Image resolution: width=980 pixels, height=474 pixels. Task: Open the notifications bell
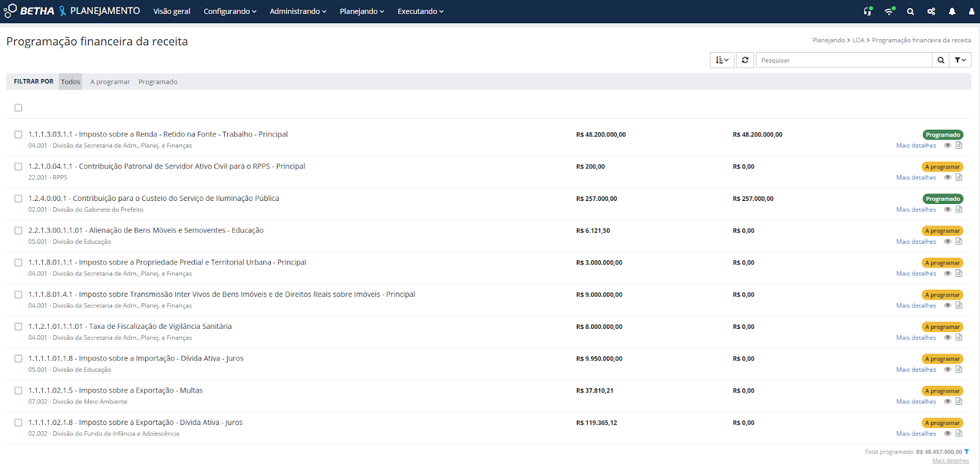[952, 12]
